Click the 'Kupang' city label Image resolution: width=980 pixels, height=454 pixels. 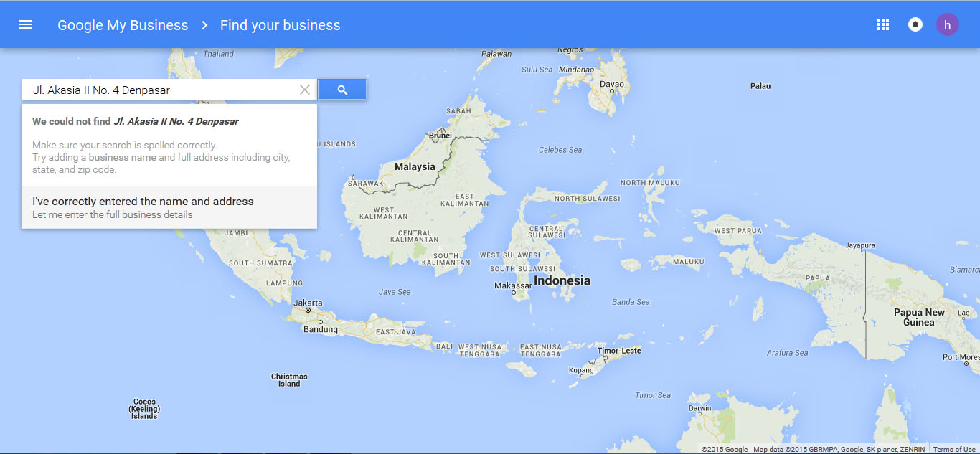pos(582,371)
